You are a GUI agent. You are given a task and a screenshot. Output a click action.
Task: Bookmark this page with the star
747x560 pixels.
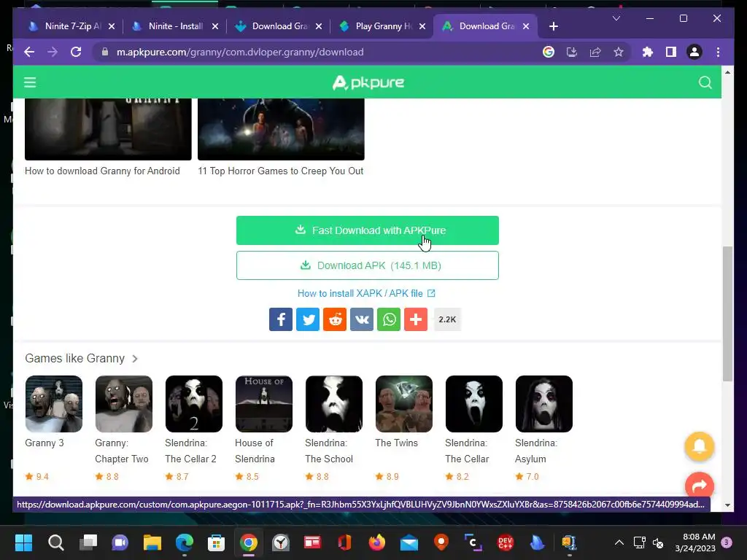(x=619, y=52)
